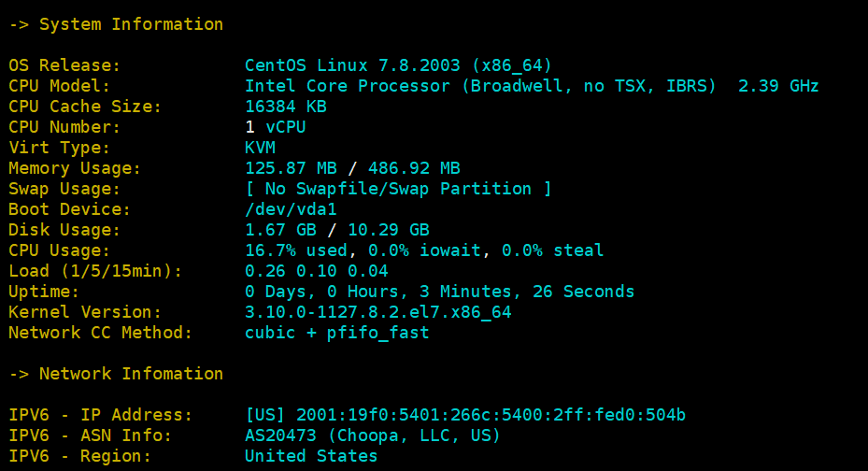The width and height of the screenshot is (868, 471).
Task: Click the AS20473 Choopa ASN info
Action: pos(373,435)
